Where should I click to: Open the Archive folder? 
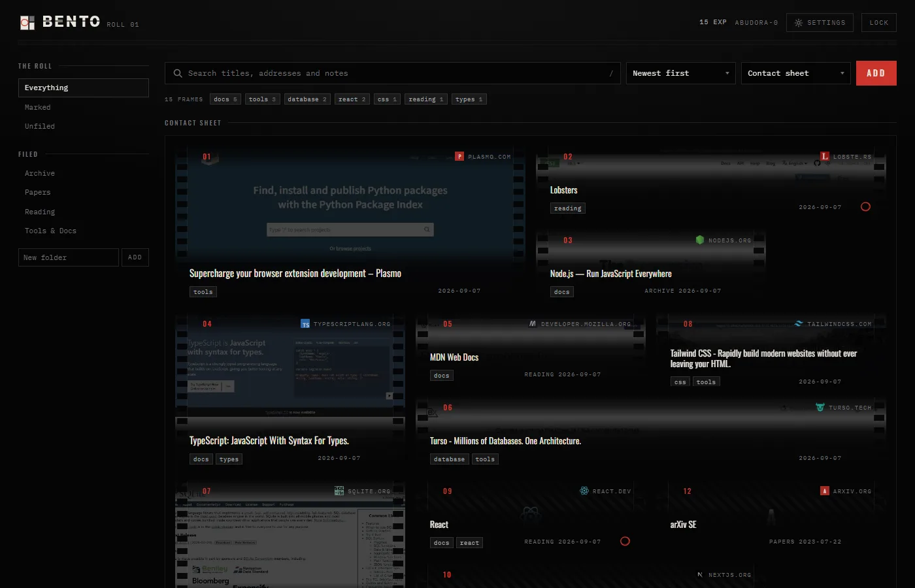click(84, 173)
